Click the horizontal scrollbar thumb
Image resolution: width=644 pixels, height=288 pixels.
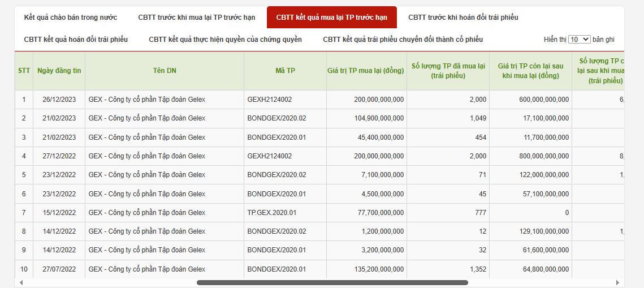click(332, 282)
